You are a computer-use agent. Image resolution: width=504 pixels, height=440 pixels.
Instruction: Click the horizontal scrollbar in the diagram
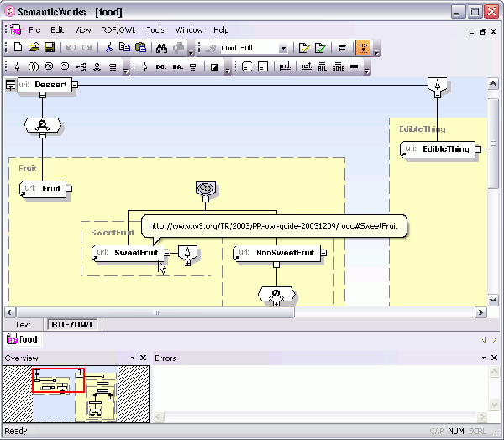(155, 312)
